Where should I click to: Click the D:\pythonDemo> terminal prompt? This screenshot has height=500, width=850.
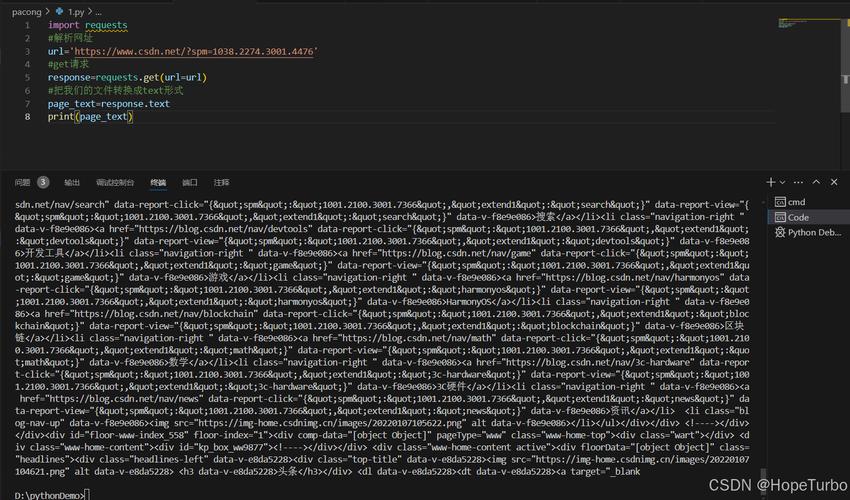(50, 495)
